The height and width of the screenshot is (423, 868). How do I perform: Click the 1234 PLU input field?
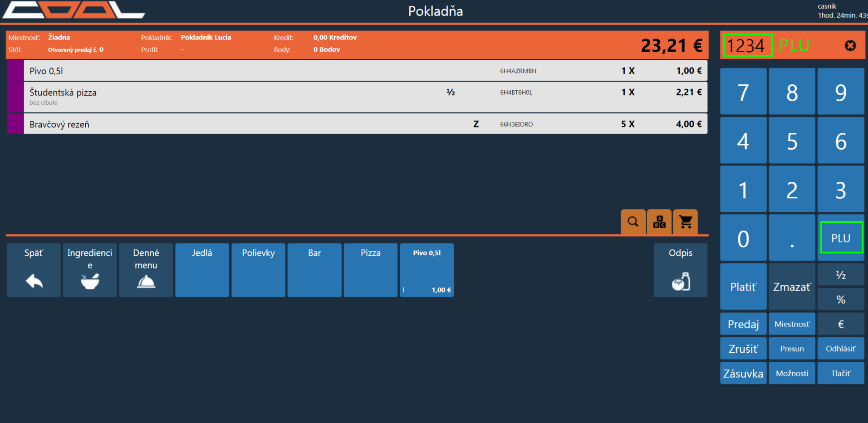click(x=747, y=45)
